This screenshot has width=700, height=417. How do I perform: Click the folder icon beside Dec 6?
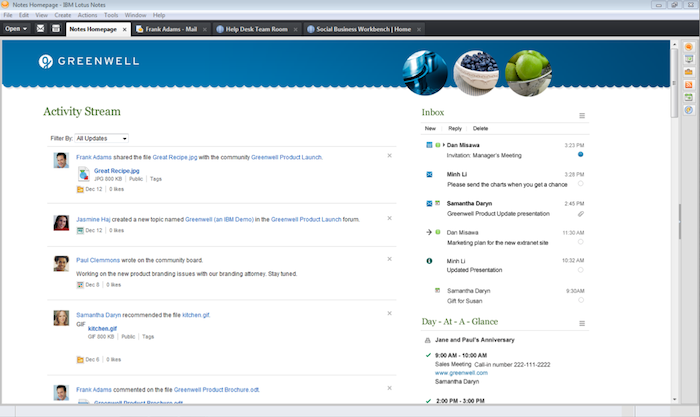tap(80, 359)
